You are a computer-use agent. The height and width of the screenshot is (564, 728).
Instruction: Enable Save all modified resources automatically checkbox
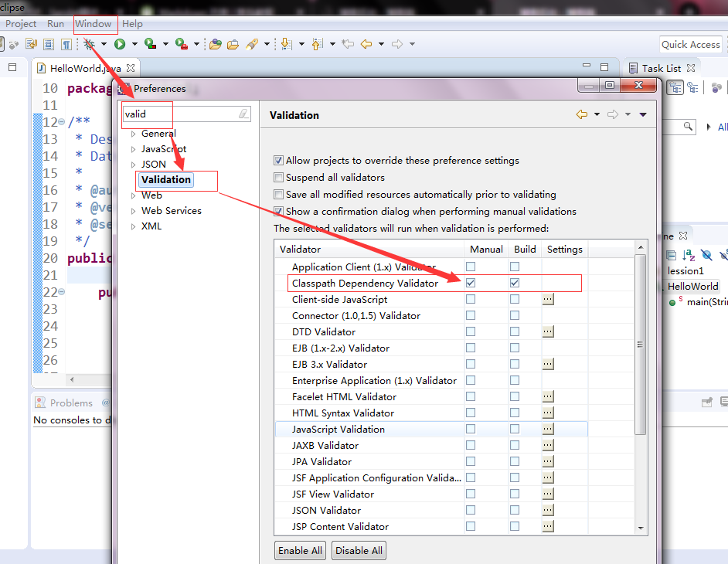tap(278, 195)
